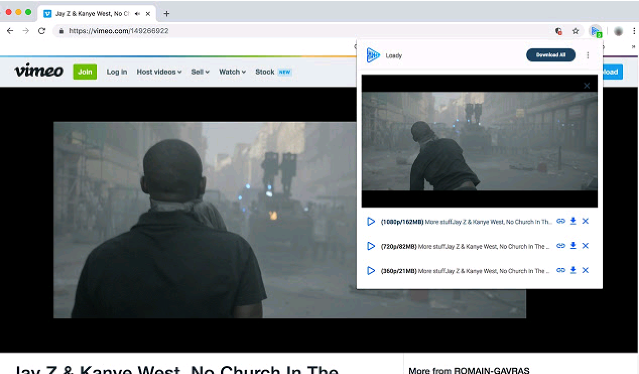Expand the Sell menu
This screenshot has width=639, height=374.
coord(200,72)
